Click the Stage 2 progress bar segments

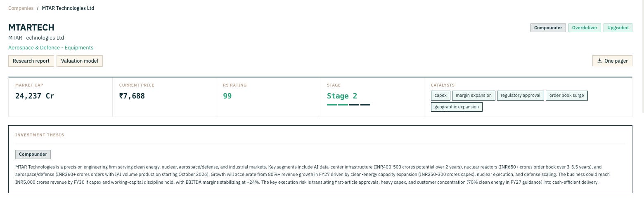pyautogui.click(x=348, y=105)
